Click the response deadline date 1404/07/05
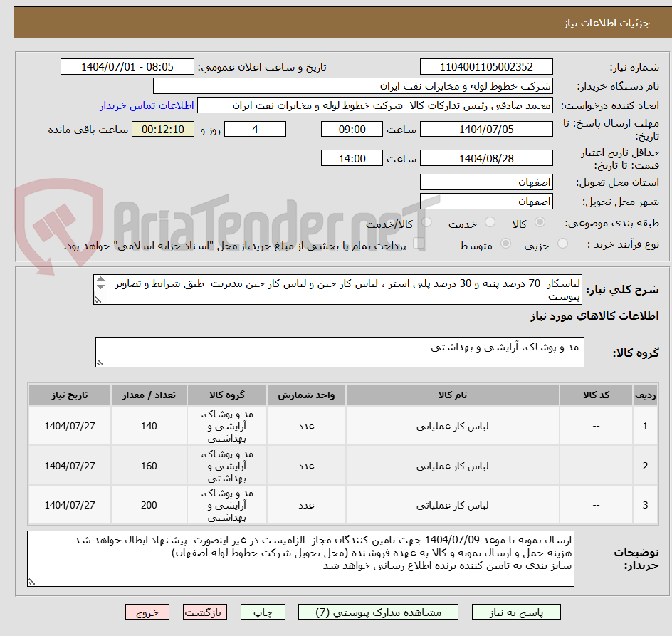 click(x=486, y=129)
